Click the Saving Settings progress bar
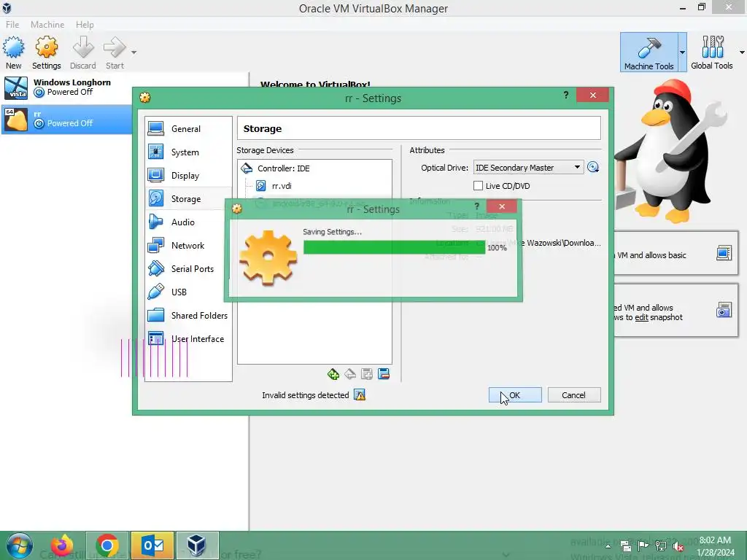The height and width of the screenshot is (560, 747). 394,247
